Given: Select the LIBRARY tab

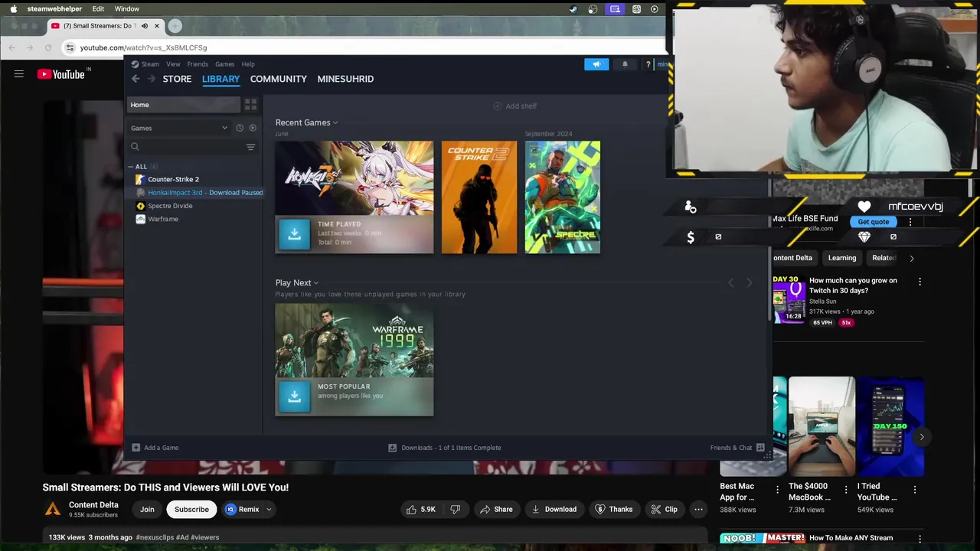Looking at the screenshot, I should 220,79.
